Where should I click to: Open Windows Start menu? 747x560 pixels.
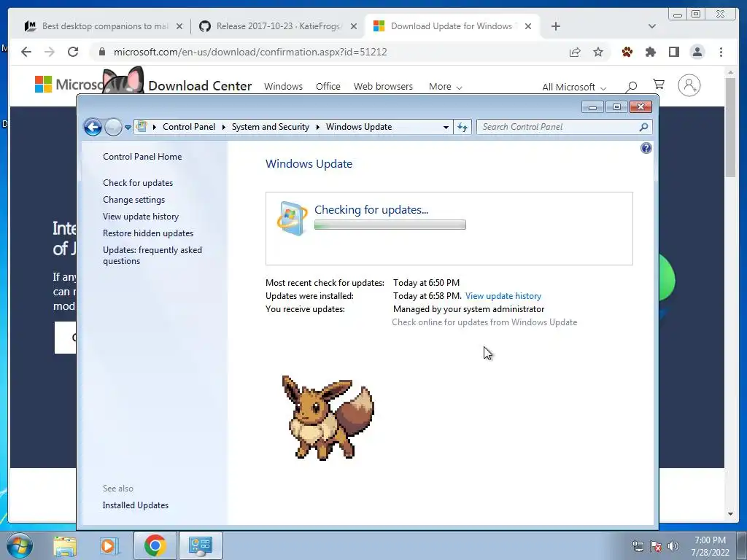coord(20,545)
